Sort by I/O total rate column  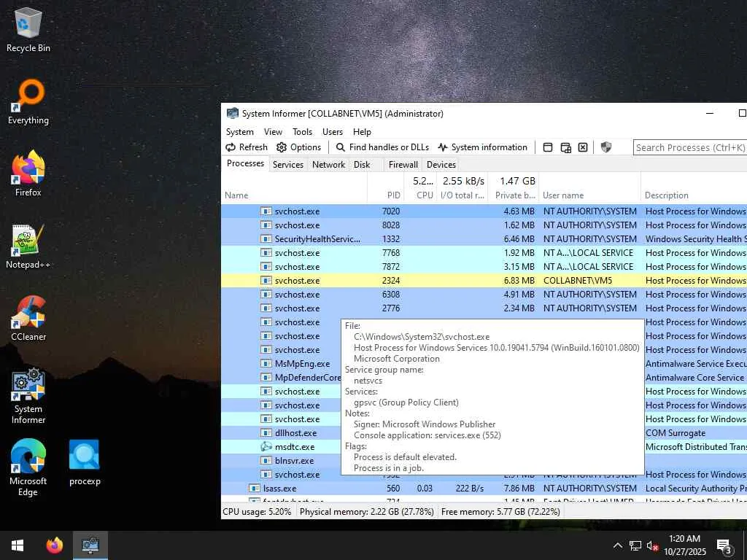coord(462,188)
